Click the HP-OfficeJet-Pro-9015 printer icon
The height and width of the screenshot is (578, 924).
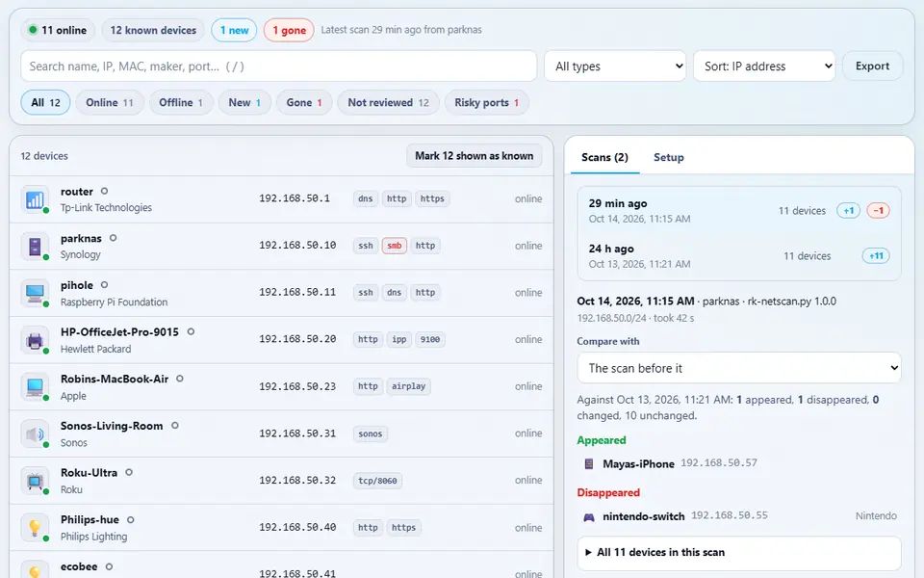point(35,340)
